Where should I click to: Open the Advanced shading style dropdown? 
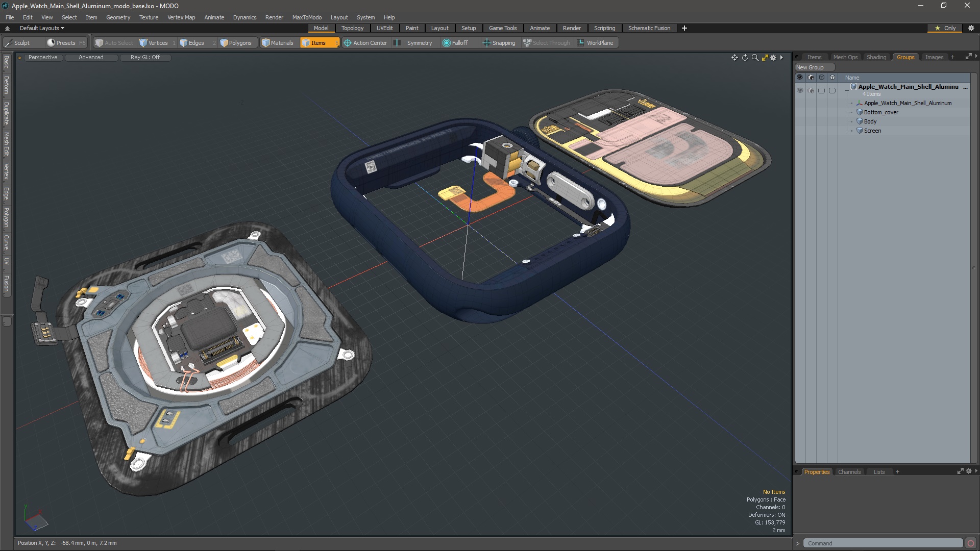(x=91, y=57)
